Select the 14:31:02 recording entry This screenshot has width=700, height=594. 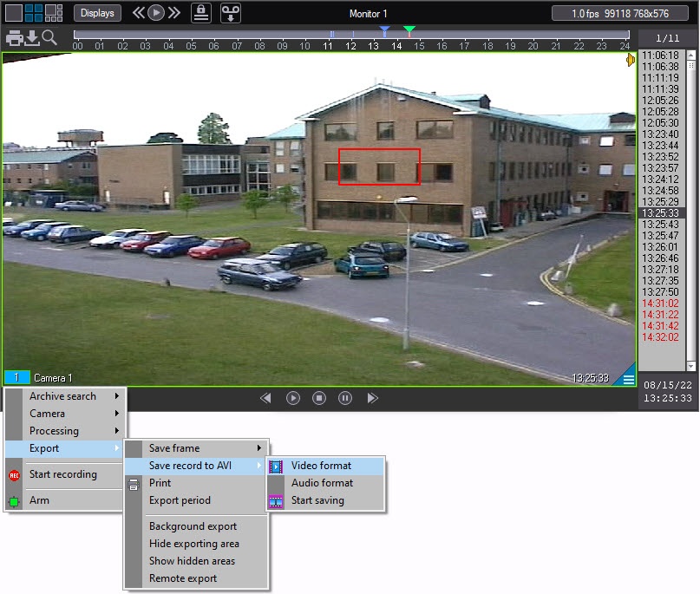661,304
